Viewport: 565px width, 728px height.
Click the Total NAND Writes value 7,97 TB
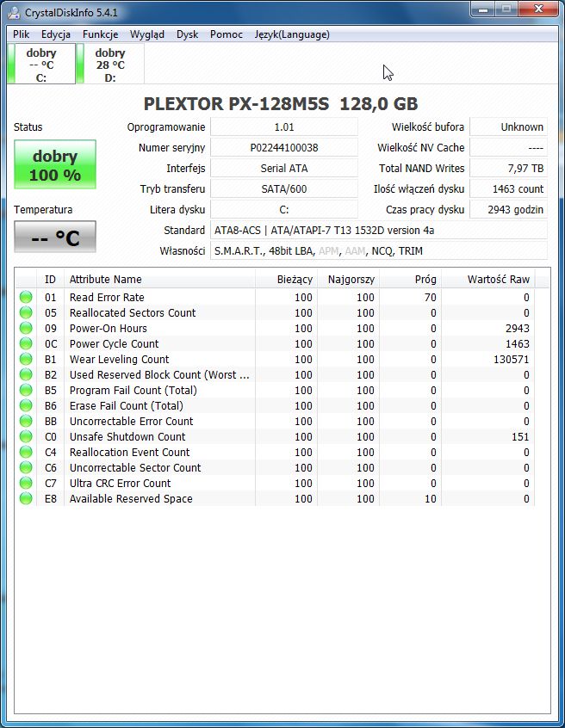[508, 168]
